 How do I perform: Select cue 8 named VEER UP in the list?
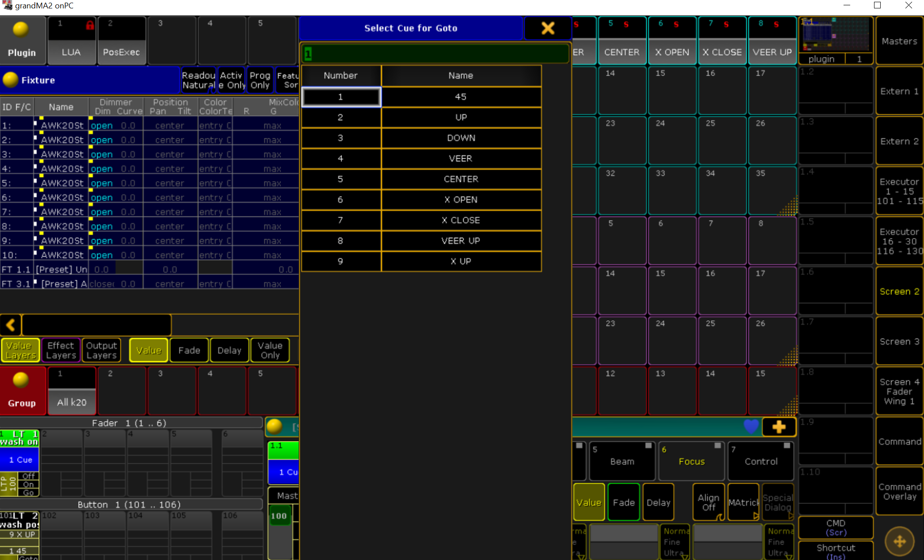421,241
